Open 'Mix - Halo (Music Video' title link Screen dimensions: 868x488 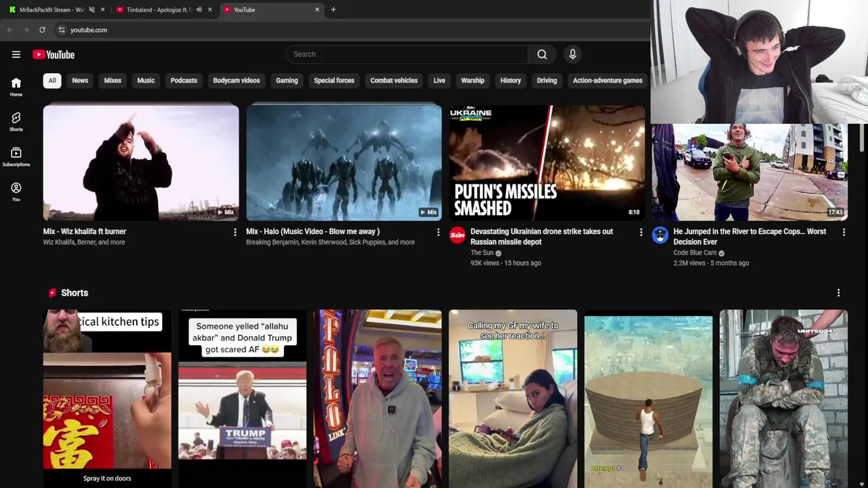click(x=313, y=232)
